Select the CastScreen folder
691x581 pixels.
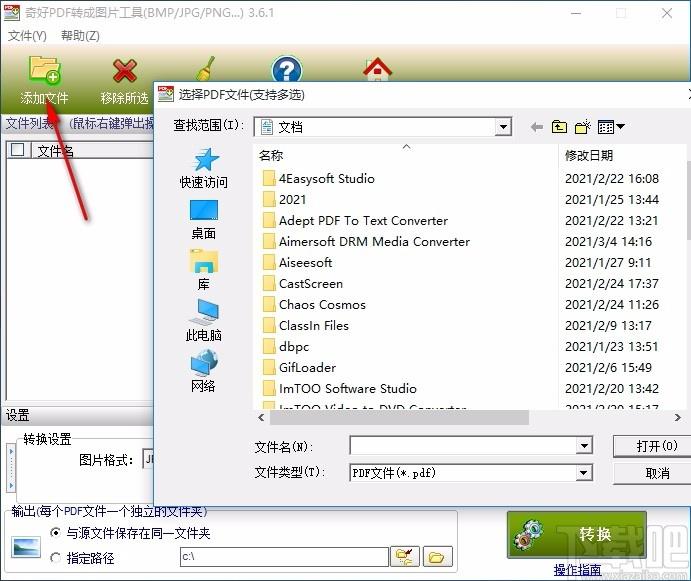point(302,283)
